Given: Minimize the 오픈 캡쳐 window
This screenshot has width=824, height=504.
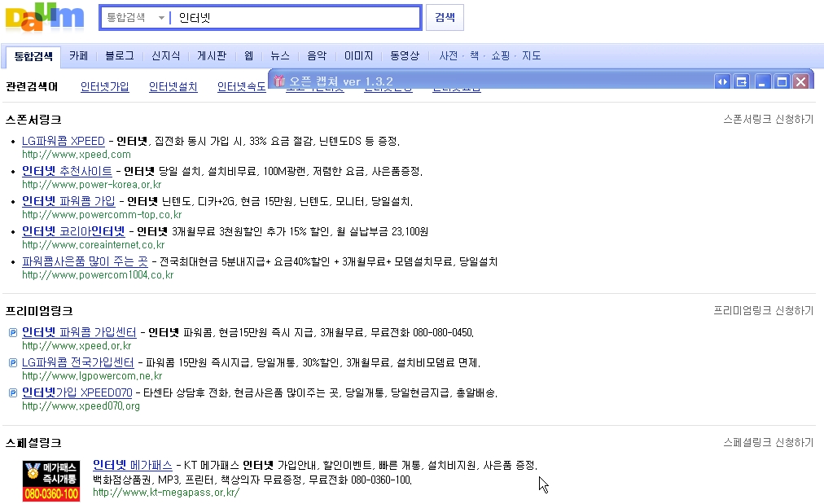Looking at the screenshot, I should [762, 81].
